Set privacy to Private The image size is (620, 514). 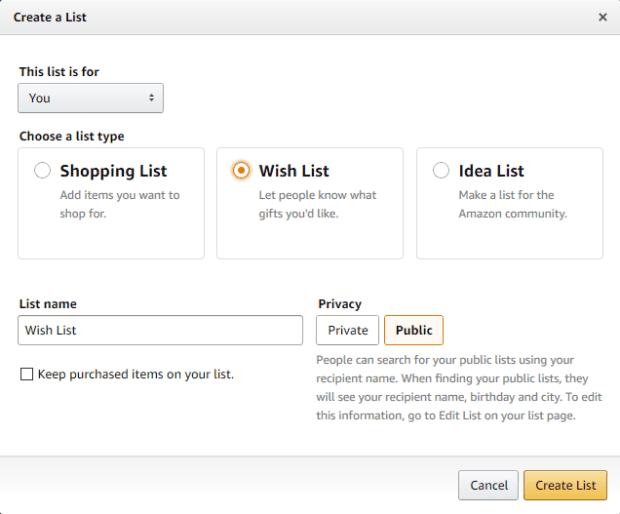[348, 330]
